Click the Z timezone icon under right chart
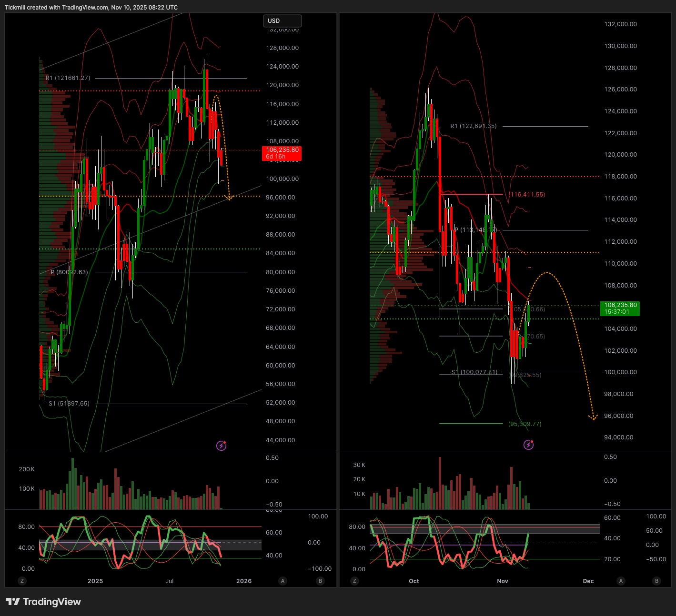This screenshot has height=616, width=676. coord(354,581)
